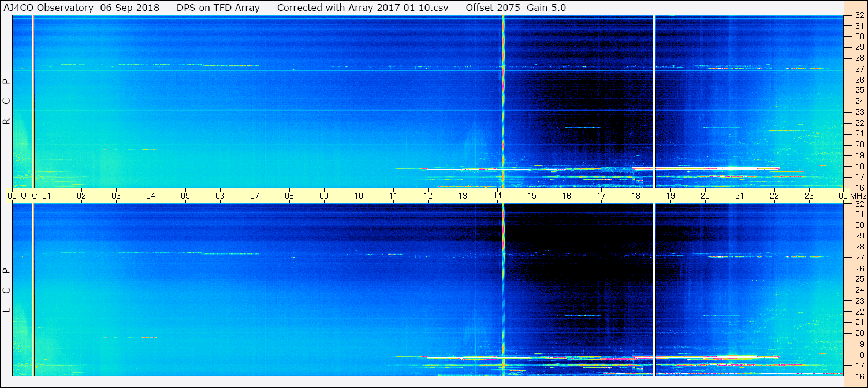Click the 00 UTC label on time axis

[23, 196]
